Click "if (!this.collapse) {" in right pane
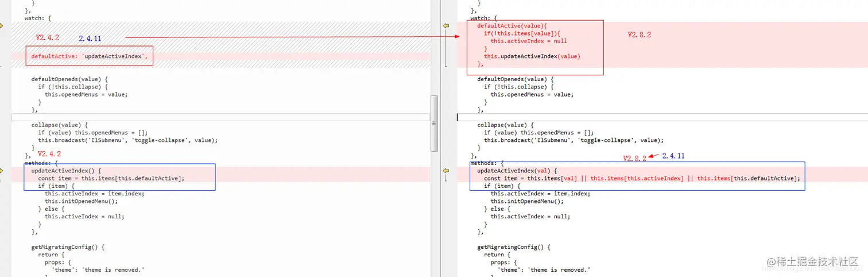Viewport: 868px width, 277px height. [518, 86]
